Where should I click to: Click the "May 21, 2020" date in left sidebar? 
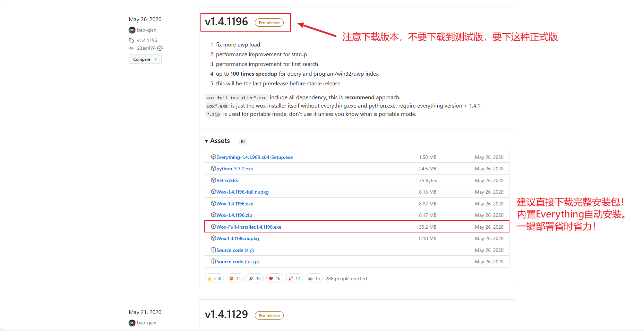[x=145, y=312]
